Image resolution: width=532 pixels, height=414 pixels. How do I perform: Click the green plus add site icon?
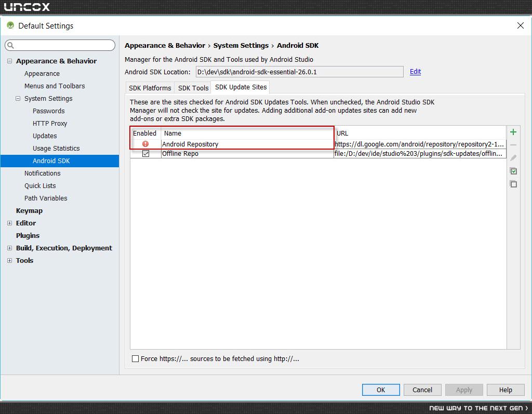513,132
